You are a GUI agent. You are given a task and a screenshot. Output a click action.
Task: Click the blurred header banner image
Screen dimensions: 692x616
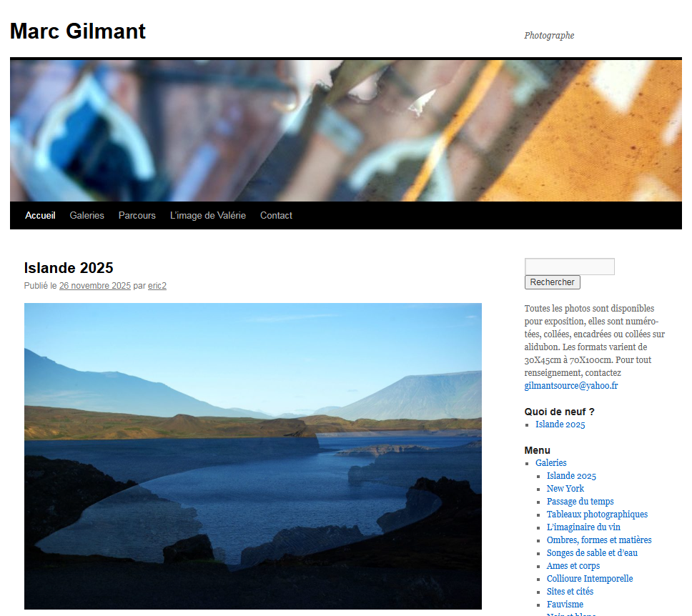coord(345,131)
